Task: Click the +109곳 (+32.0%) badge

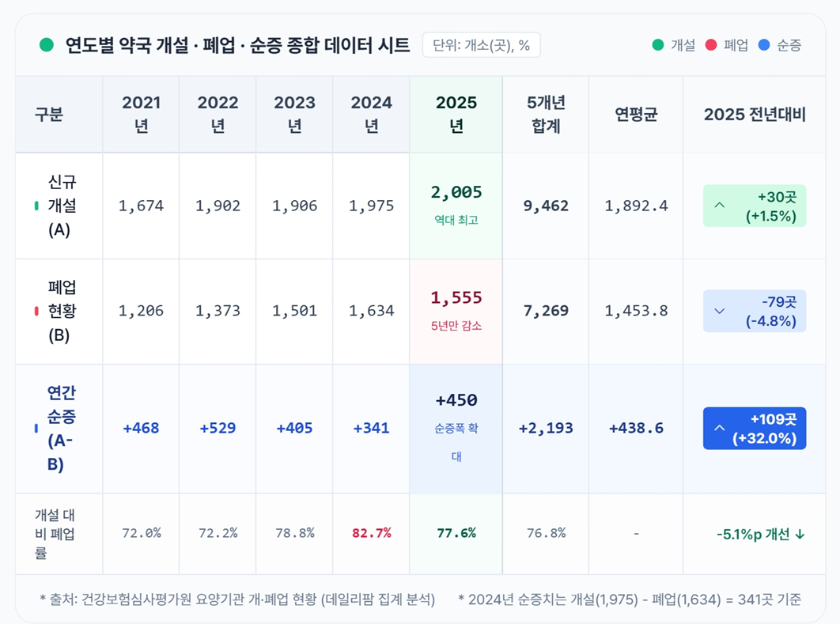Action: tap(755, 428)
